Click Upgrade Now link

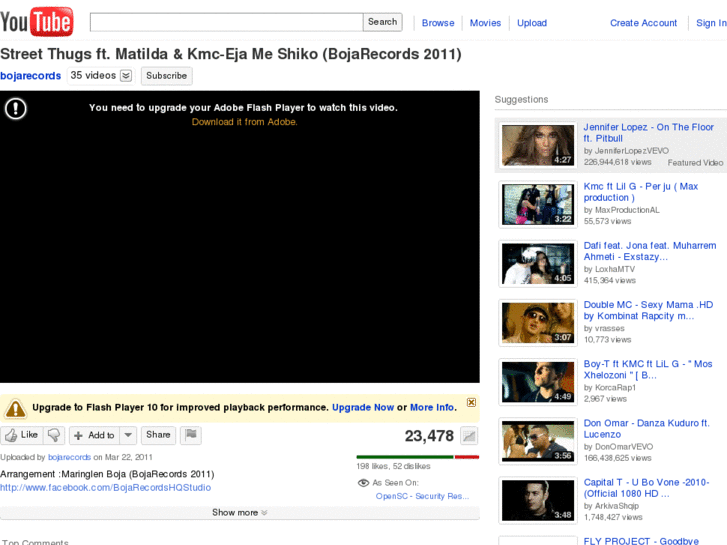[363, 407]
